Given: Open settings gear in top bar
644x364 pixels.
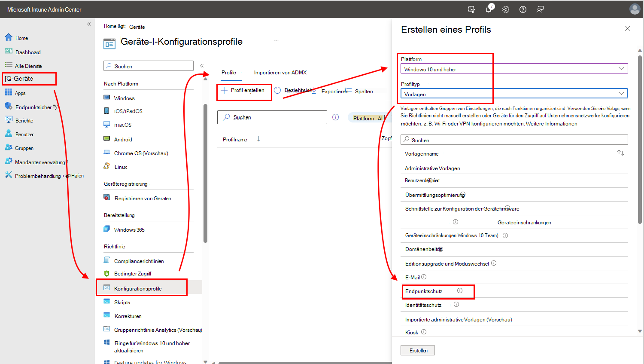Looking at the screenshot, I should click(x=506, y=9).
